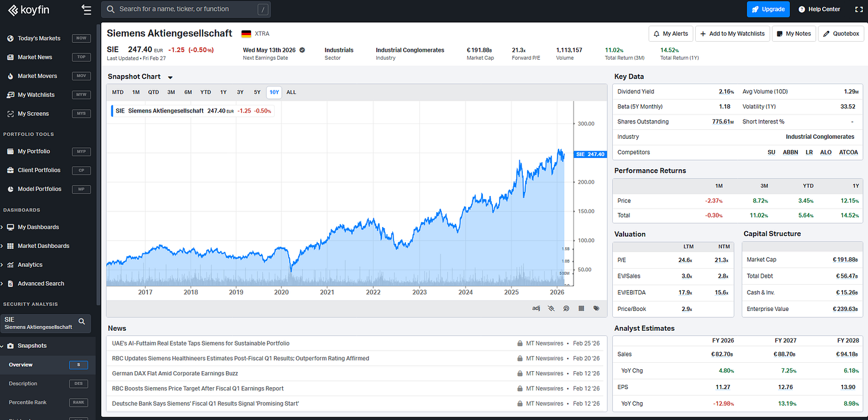Click the verified badge beside earnings date
The height and width of the screenshot is (420, 868).
coord(302,50)
